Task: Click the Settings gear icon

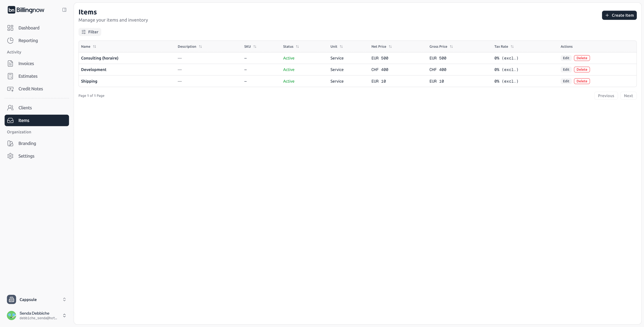Action: 10,156
